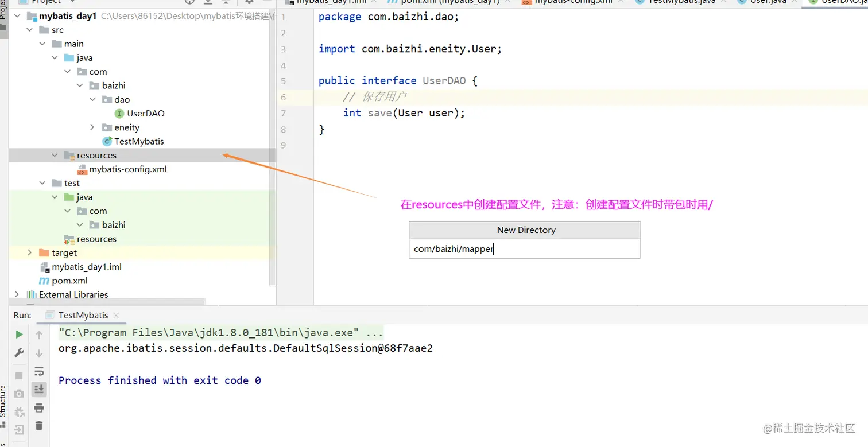Select mybatis_day1.iml in project tree

point(87,267)
